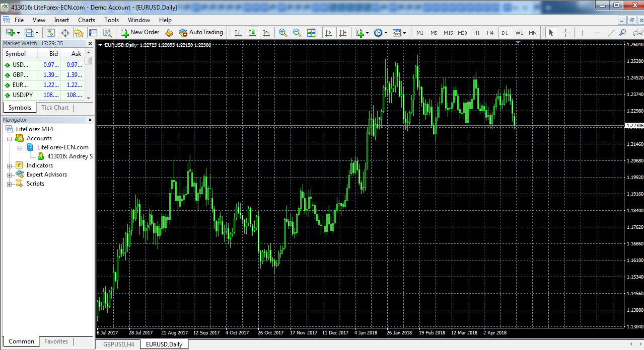644x350 pixels.
Task: Open the MetaEditor book icon
Action: click(x=169, y=32)
